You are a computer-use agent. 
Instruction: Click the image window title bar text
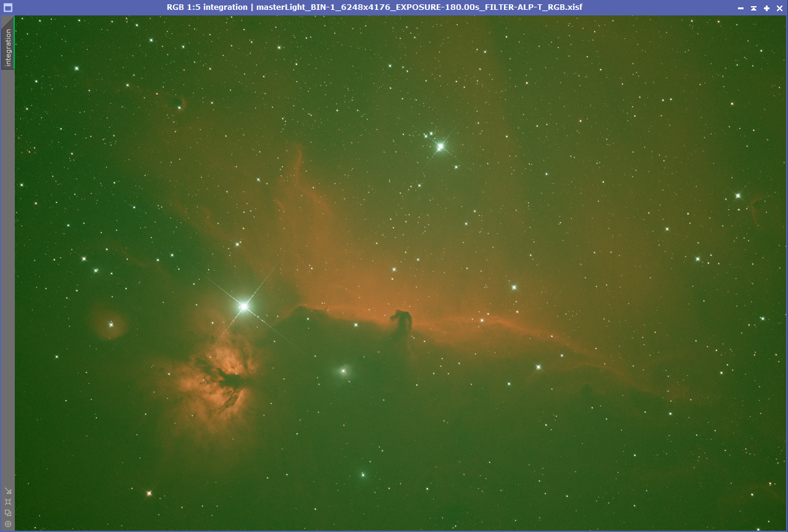pyautogui.click(x=374, y=7)
